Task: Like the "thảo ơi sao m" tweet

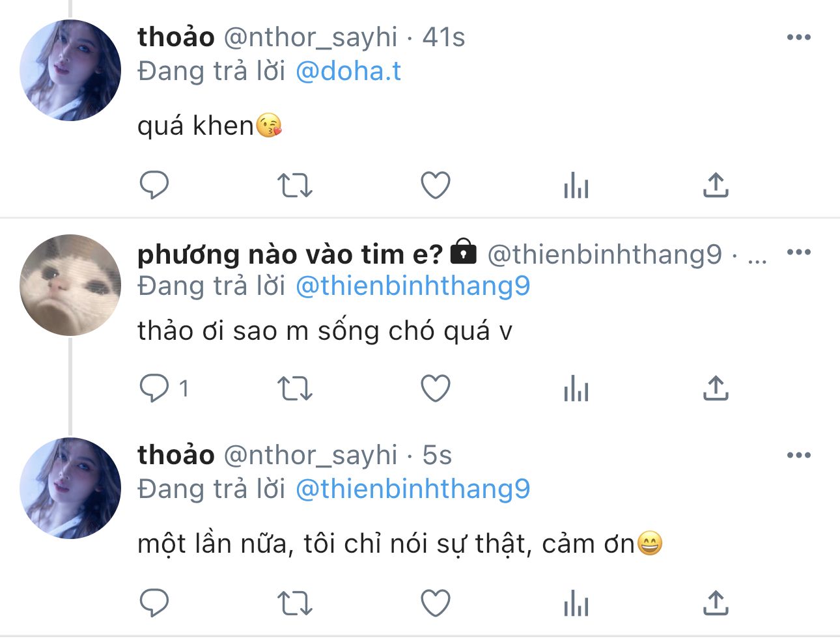Action: pos(436,389)
